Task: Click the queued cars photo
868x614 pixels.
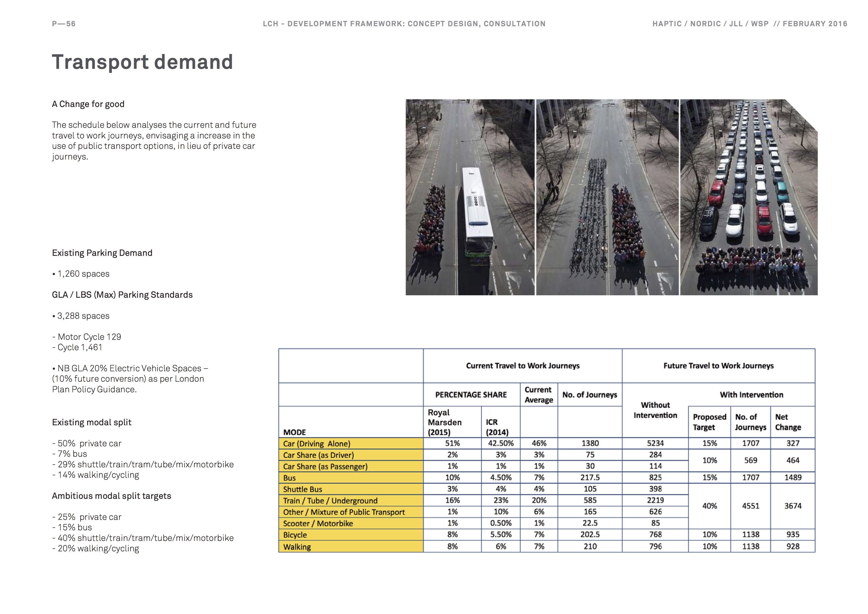Action: pos(748,197)
